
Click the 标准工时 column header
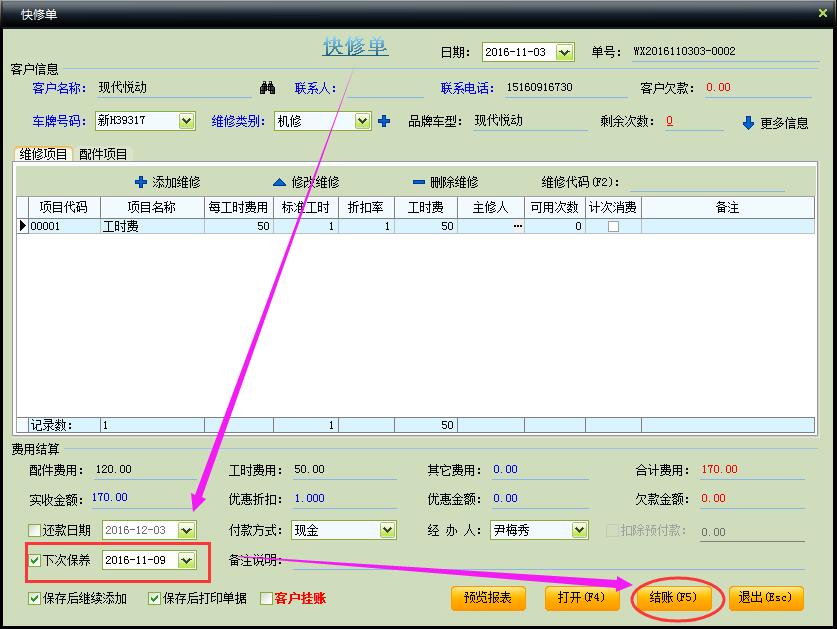(x=306, y=207)
